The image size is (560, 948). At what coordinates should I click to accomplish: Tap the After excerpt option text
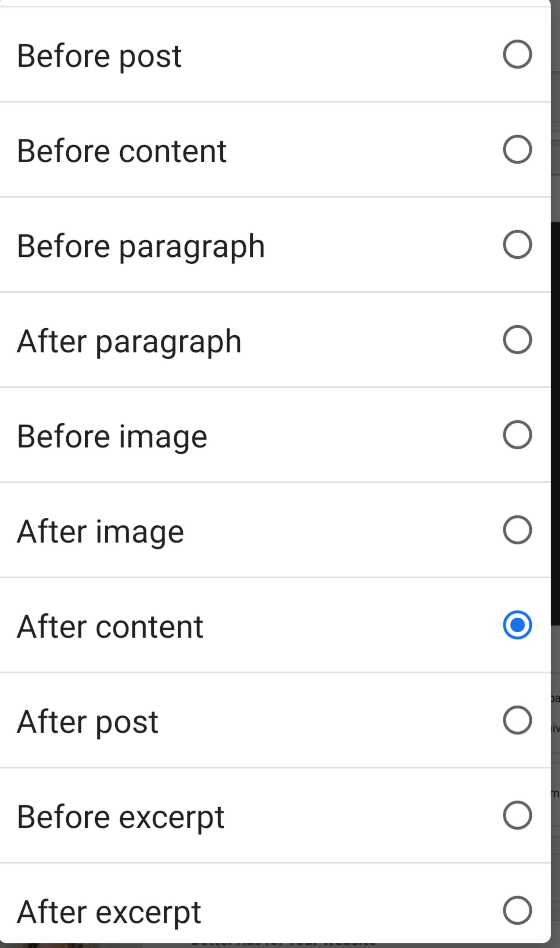tap(109, 913)
